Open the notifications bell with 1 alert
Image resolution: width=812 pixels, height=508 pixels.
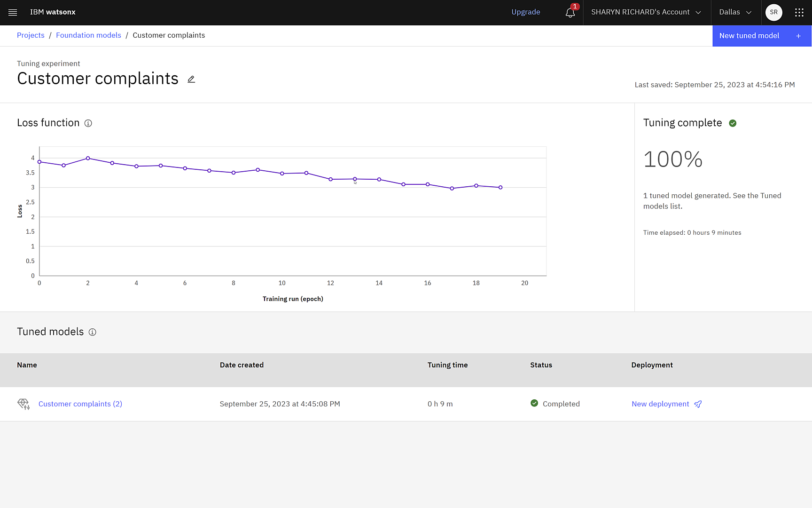[570, 13]
